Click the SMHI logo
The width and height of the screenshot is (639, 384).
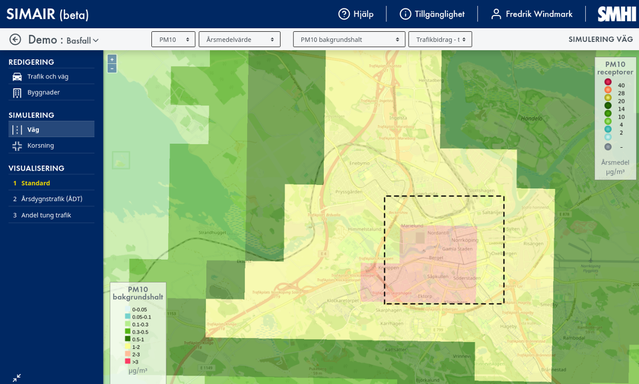pyautogui.click(x=616, y=14)
